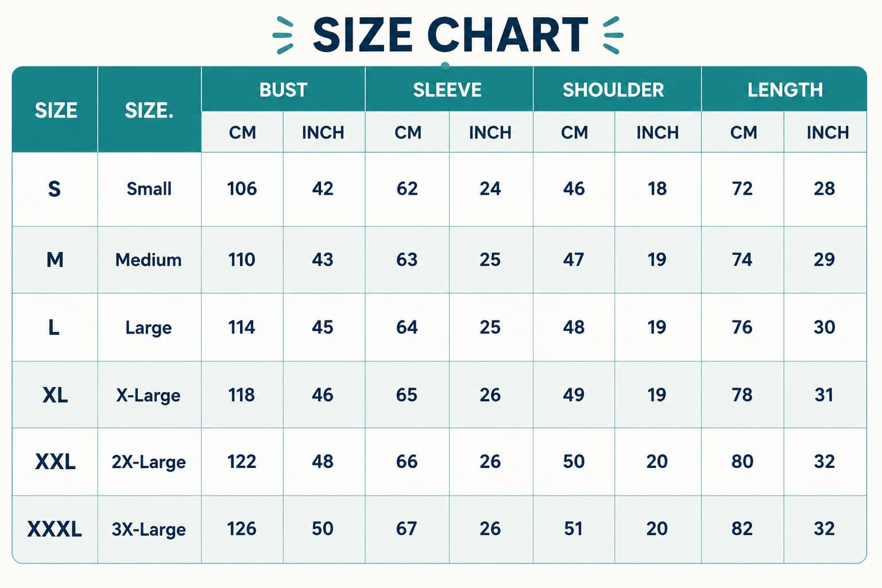Image resolution: width=882 pixels, height=588 pixels.
Task: Click sleeve CM value 65
Action: pyautogui.click(x=407, y=394)
